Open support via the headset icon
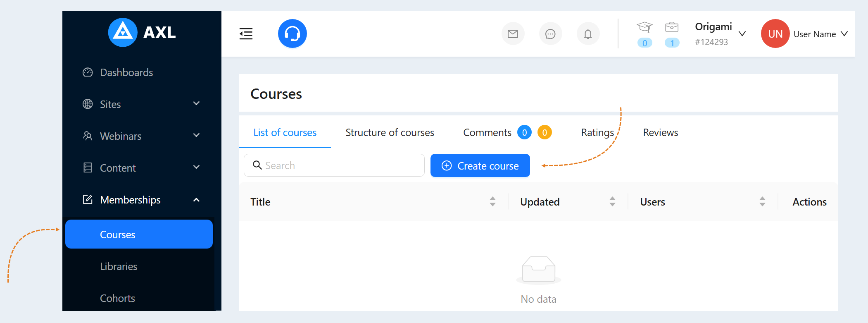 (x=293, y=33)
